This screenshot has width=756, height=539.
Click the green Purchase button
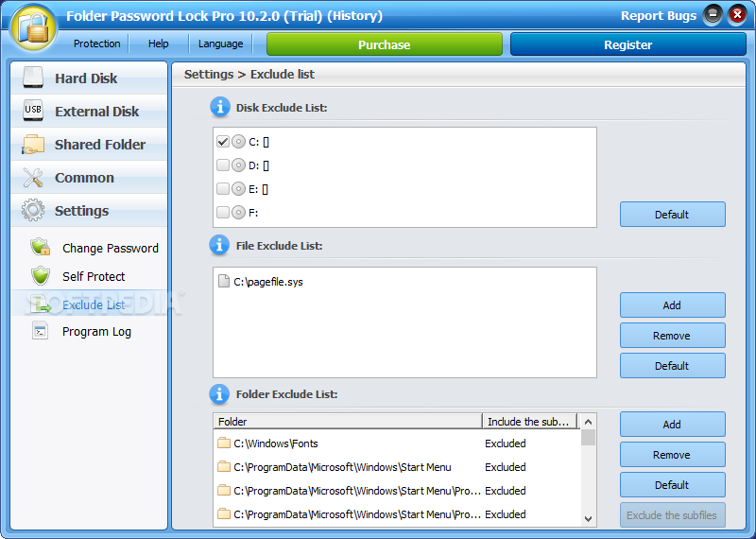[385, 44]
